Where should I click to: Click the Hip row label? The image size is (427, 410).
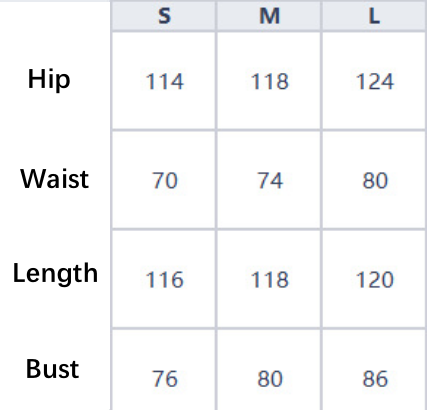coord(49,80)
